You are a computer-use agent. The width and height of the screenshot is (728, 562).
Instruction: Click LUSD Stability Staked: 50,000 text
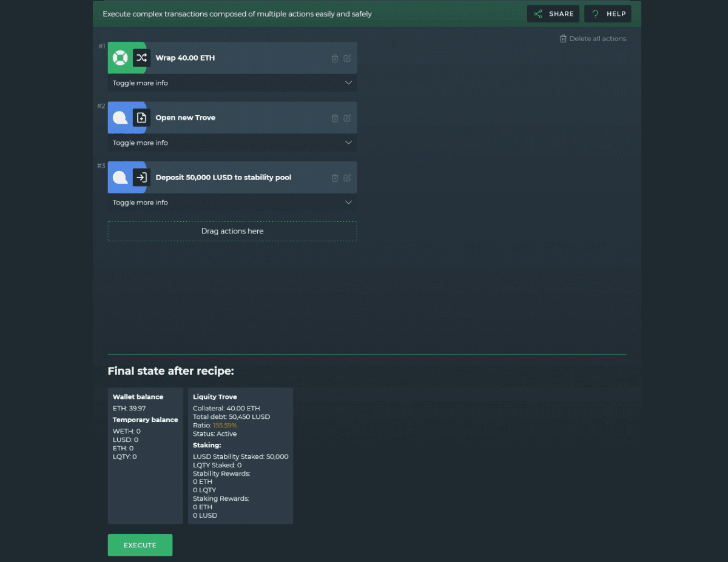click(241, 457)
